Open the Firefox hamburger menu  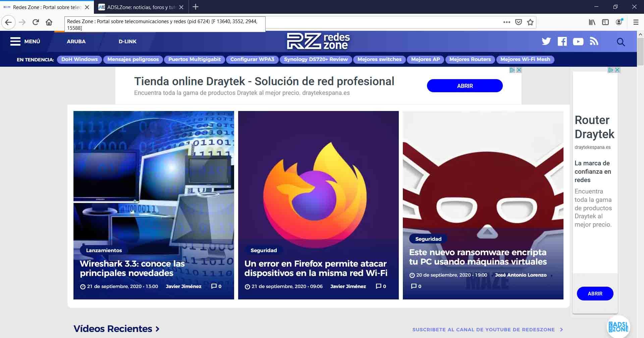point(636,22)
